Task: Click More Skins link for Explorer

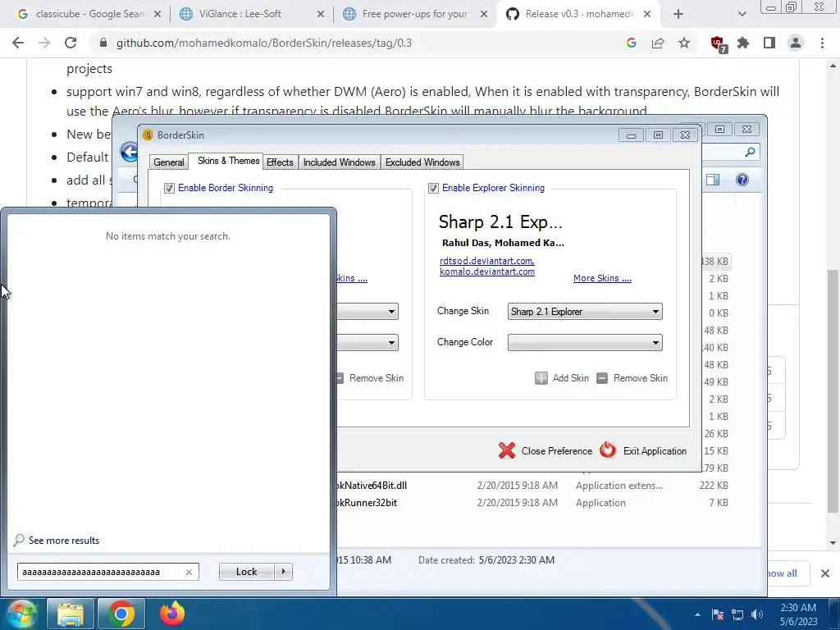Action: pos(602,278)
